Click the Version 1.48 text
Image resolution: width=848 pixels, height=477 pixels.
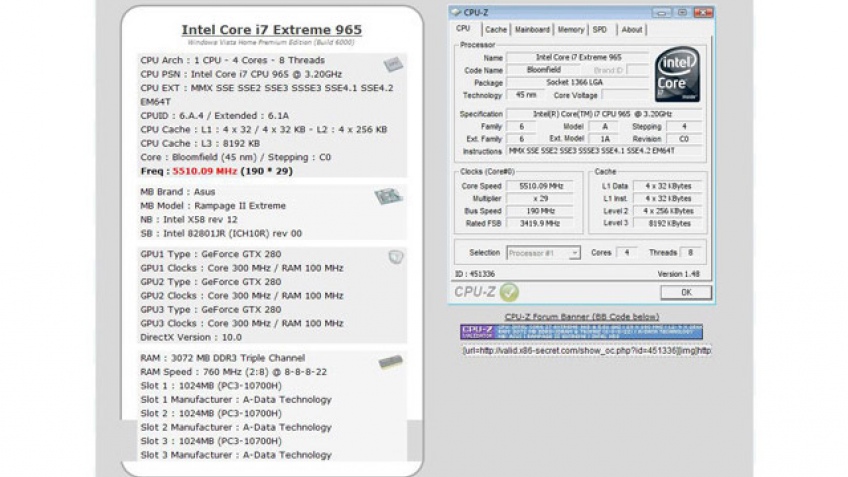click(x=679, y=274)
